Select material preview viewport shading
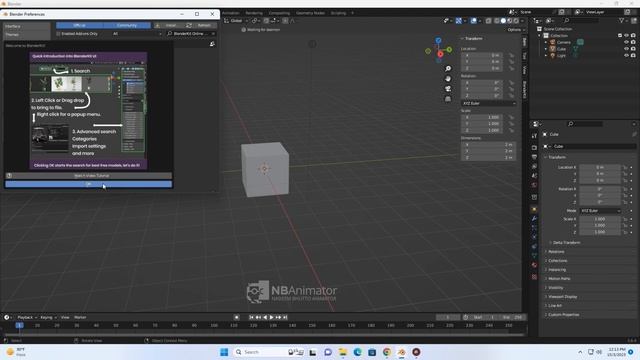Screen dimensions: 640x360 510,20
